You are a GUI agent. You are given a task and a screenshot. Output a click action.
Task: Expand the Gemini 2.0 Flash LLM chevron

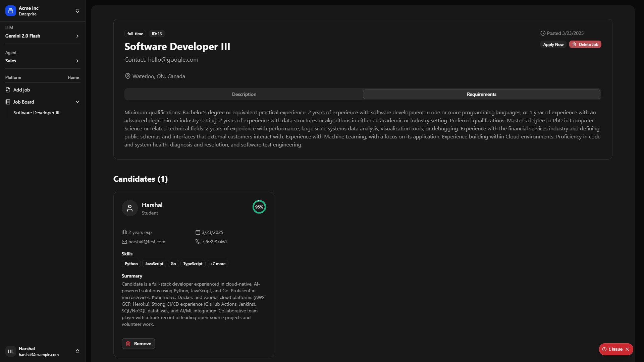tap(77, 36)
